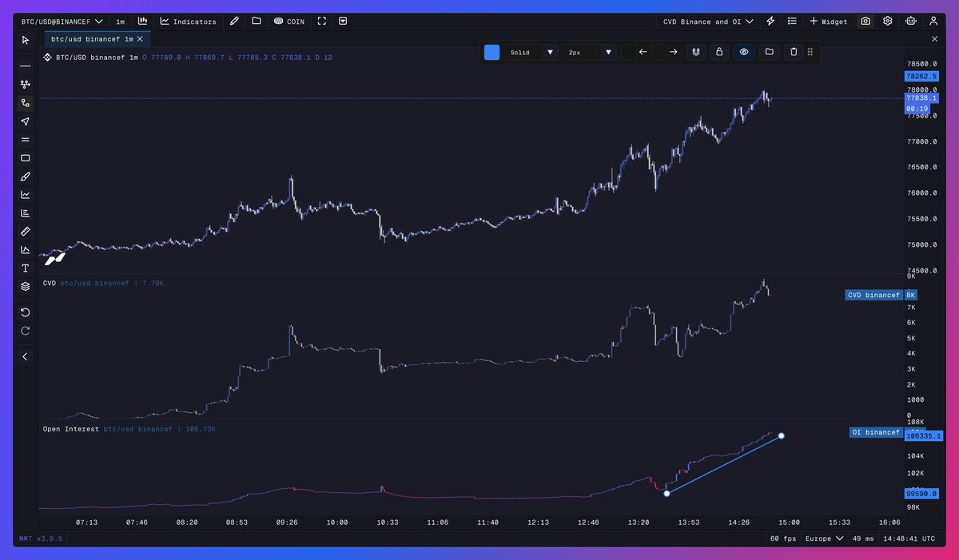The width and height of the screenshot is (959, 560).
Task: Select the multi-node pattern drawing tool
Action: point(26,84)
